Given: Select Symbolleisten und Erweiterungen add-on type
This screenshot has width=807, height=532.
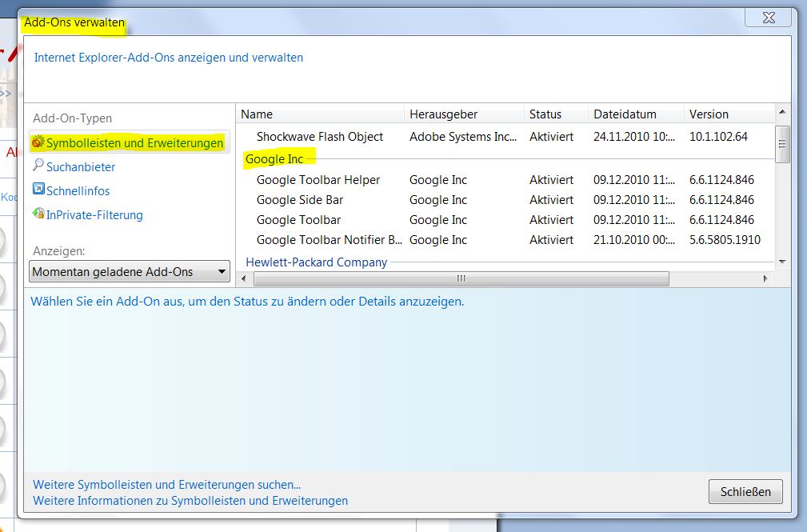Looking at the screenshot, I should click(x=130, y=142).
